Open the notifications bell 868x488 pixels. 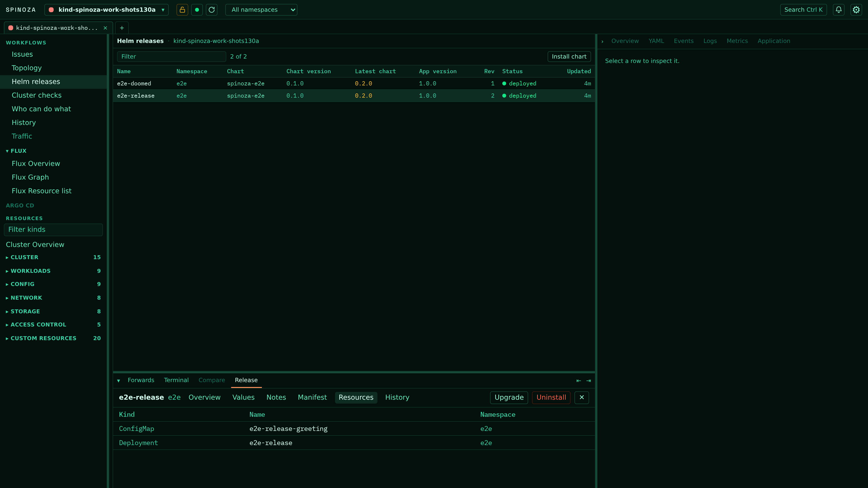point(839,10)
